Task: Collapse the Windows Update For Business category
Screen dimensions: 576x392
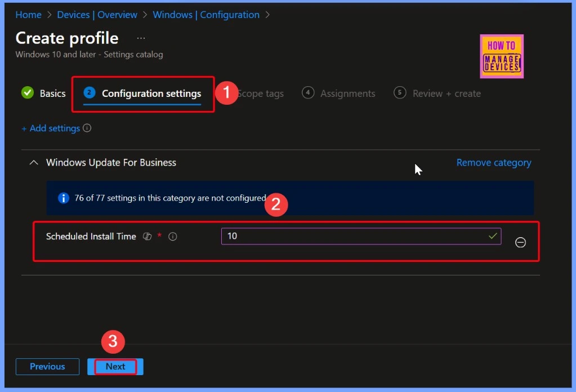Action: point(33,162)
